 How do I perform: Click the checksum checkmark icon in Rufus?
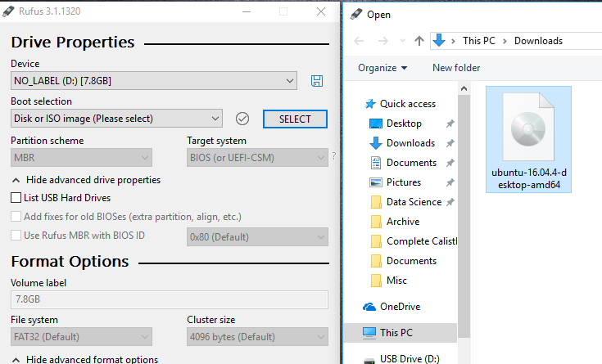(242, 119)
